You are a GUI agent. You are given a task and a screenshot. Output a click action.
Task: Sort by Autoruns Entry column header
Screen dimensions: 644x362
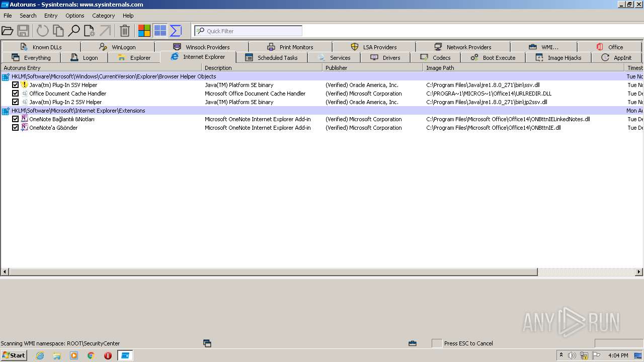(x=101, y=68)
